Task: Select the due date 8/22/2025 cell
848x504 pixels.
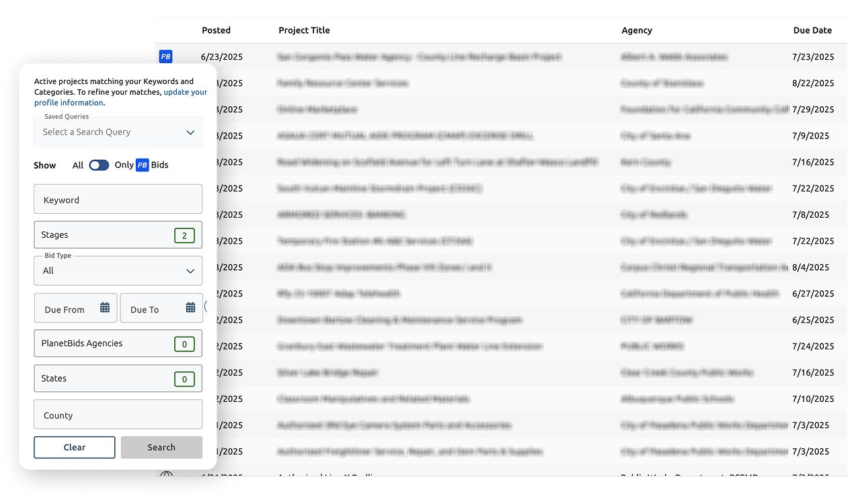Action: [x=813, y=83]
